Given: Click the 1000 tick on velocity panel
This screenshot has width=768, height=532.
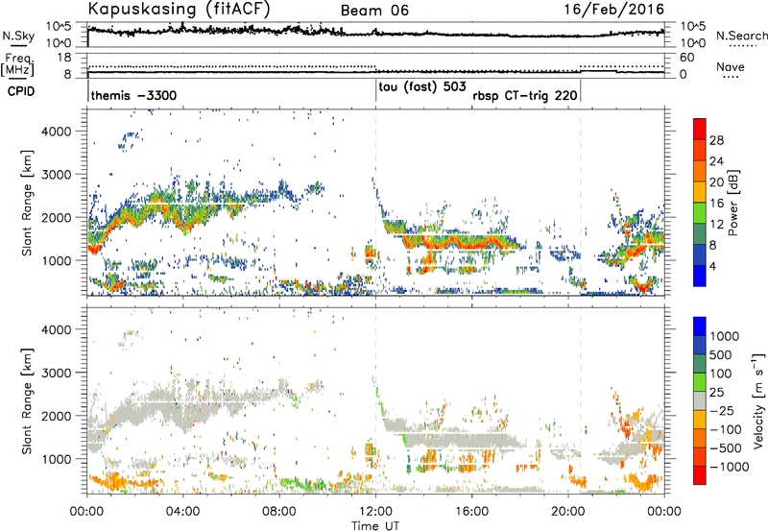Looking at the screenshot, I should (56, 459).
